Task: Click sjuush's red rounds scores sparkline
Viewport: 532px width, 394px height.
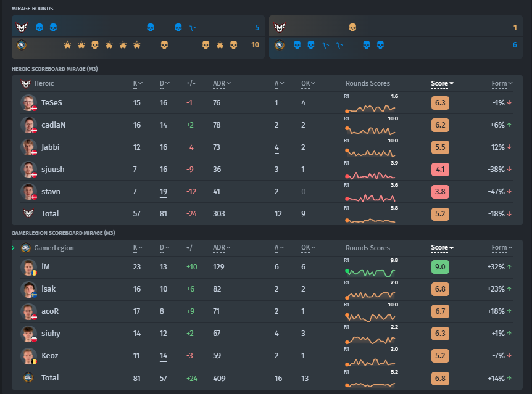Action: pyautogui.click(x=370, y=175)
